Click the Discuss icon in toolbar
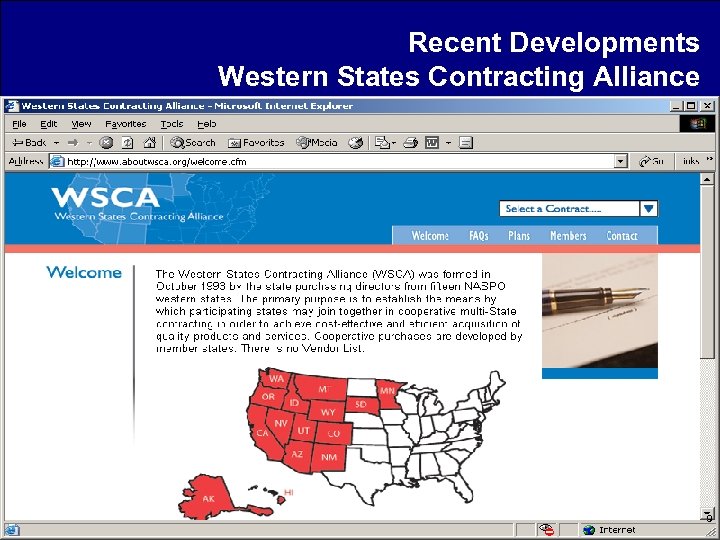 coord(466,143)
